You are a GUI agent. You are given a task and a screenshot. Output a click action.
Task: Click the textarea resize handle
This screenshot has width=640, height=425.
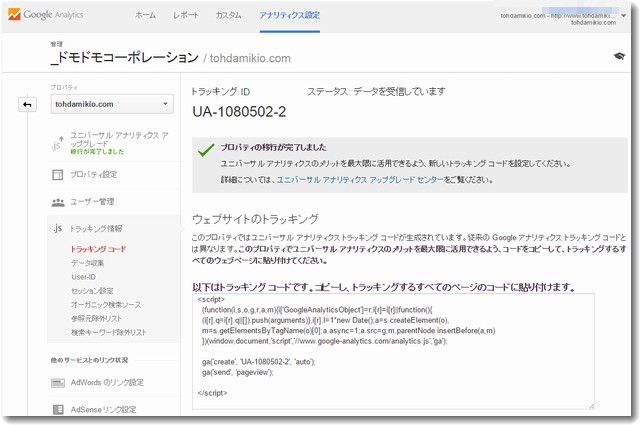[591, 405]
